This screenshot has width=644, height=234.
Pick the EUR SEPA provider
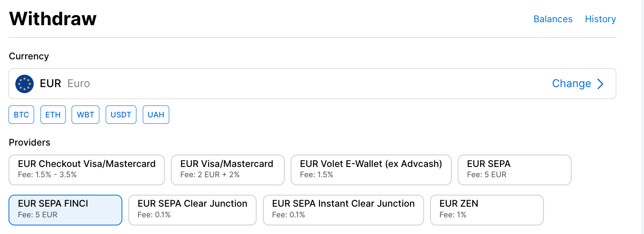click(514, 170)
